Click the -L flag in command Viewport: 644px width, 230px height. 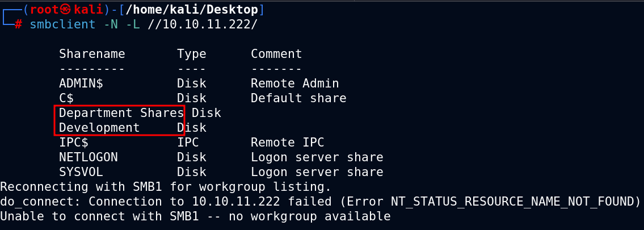132,24
